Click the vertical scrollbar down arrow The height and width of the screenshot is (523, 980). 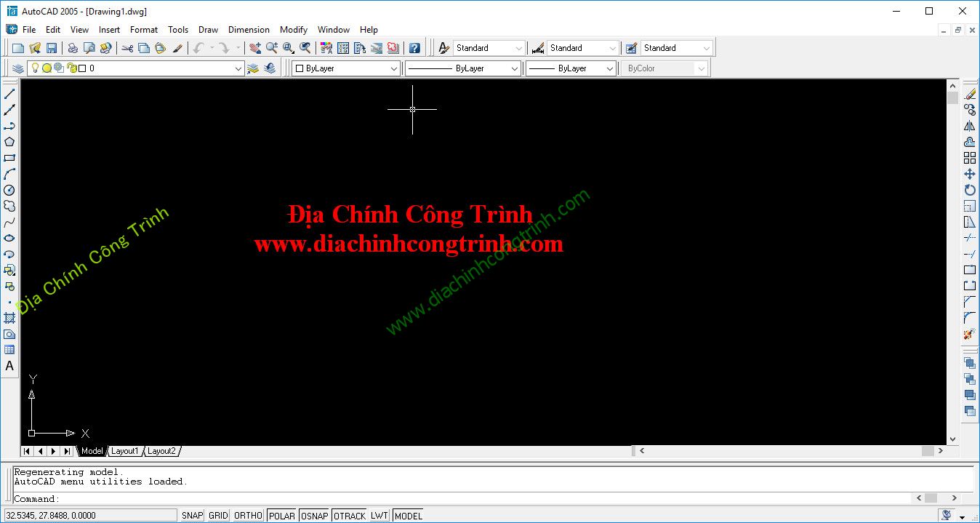tap(953, 439)
